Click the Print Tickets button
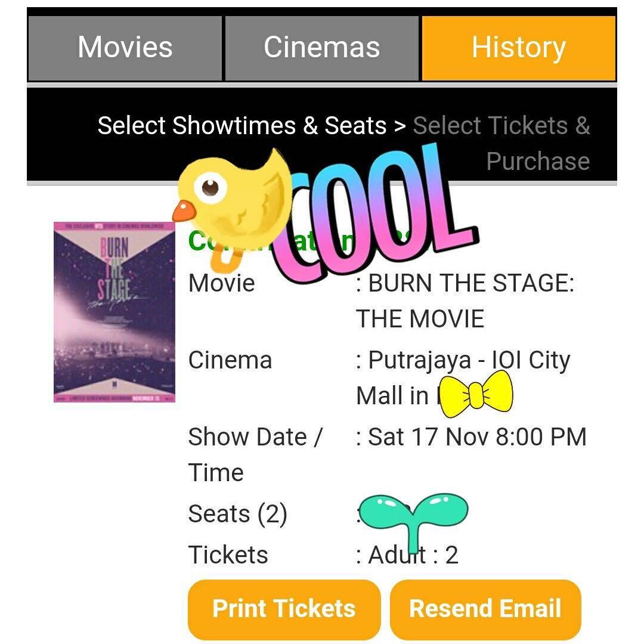The height and width of the screenshot is (644, 644). [284, 609]
